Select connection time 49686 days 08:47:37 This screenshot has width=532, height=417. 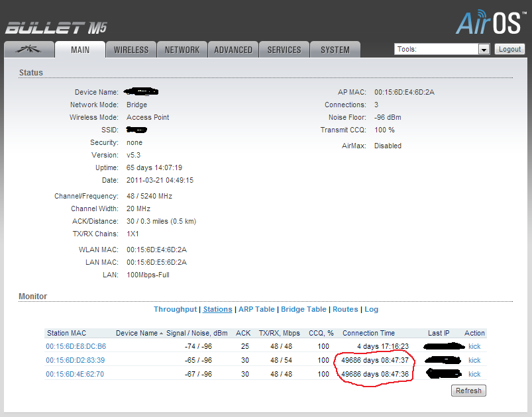374,360
